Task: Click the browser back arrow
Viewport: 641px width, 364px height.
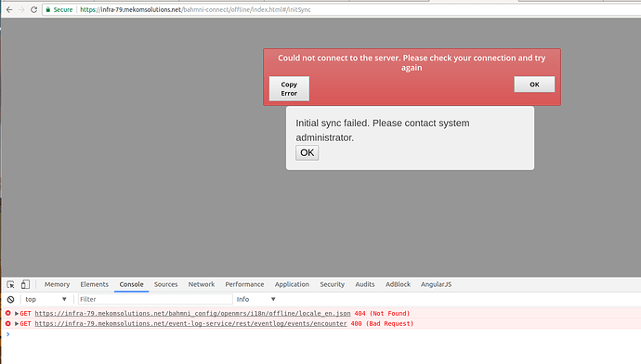Action: coord(9,9)
